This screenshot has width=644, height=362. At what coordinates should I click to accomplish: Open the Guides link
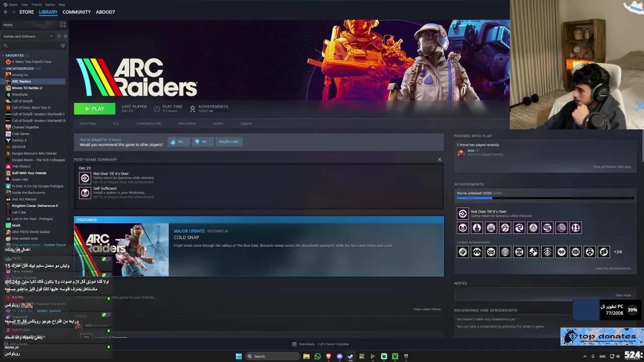(x=218, y=124)
